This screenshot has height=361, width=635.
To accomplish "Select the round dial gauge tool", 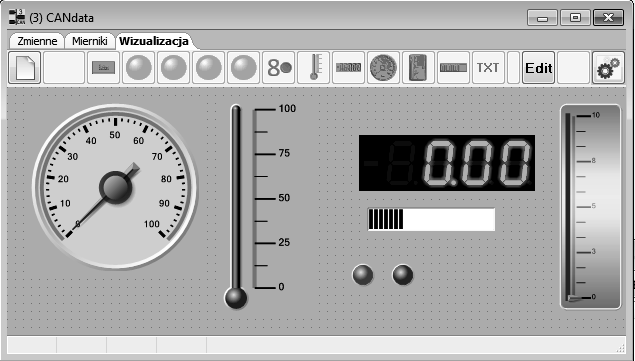I will coord(384,68).
